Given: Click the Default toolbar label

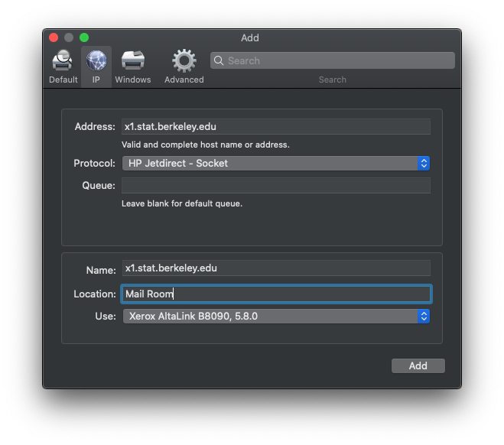Looking at the screenshot, I should (63, 80).
